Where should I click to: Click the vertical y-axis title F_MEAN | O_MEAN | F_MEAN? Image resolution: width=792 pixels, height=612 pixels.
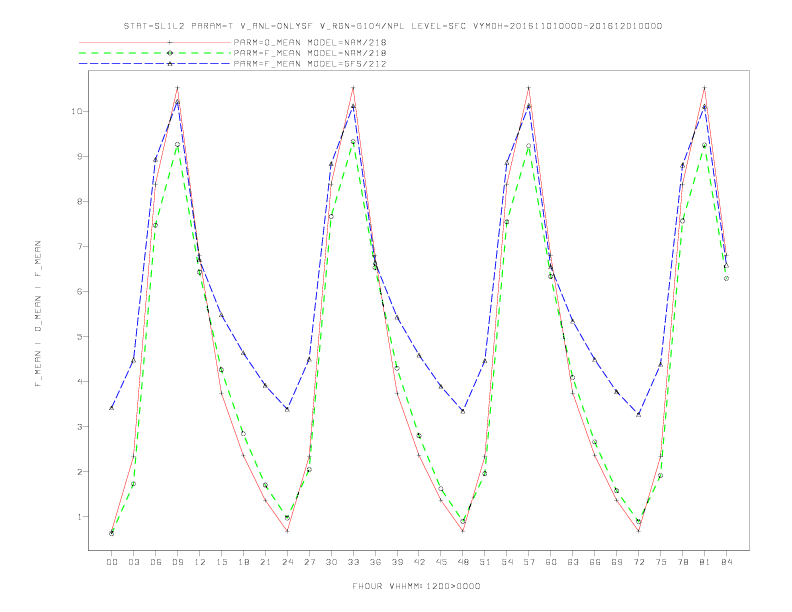[x=38, y=314]
